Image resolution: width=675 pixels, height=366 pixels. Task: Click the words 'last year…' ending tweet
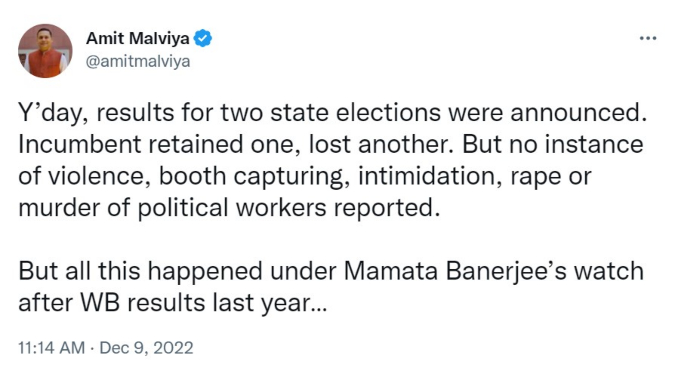point(270,304)
